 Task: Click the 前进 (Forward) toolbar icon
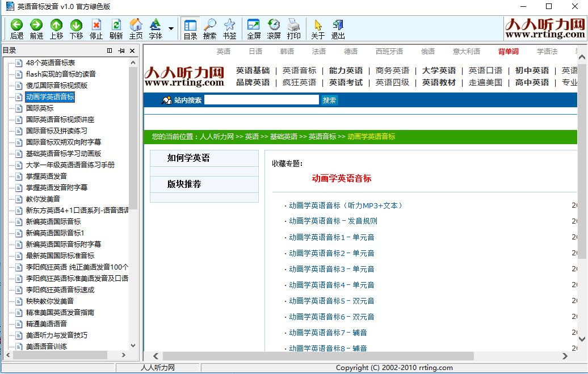click(x=36, y=29)
